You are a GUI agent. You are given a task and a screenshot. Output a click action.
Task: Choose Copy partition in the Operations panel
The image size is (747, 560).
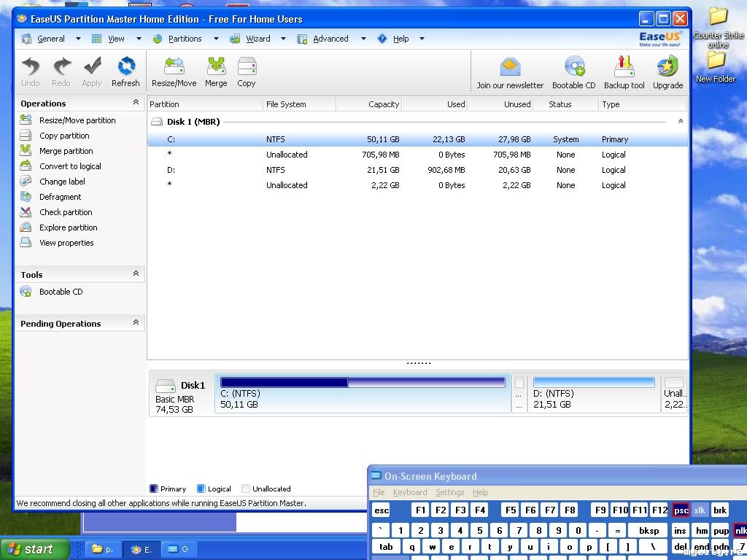coord(64,136)
